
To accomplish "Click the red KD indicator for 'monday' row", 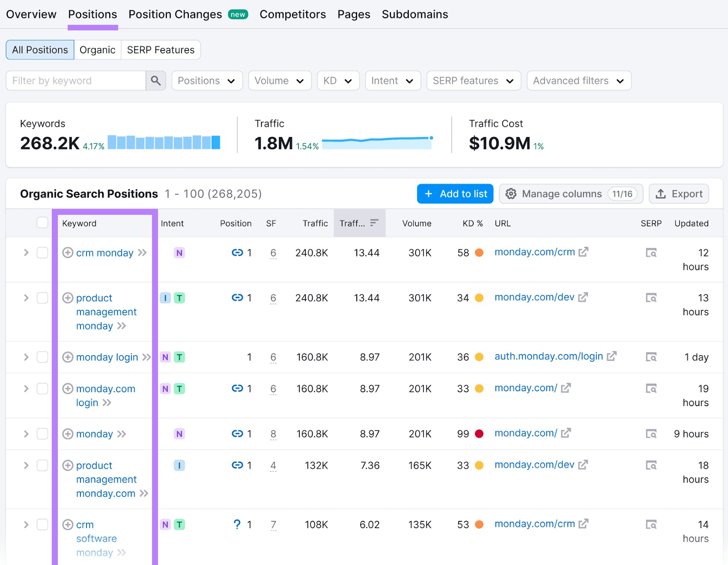I will coord(479,434).
